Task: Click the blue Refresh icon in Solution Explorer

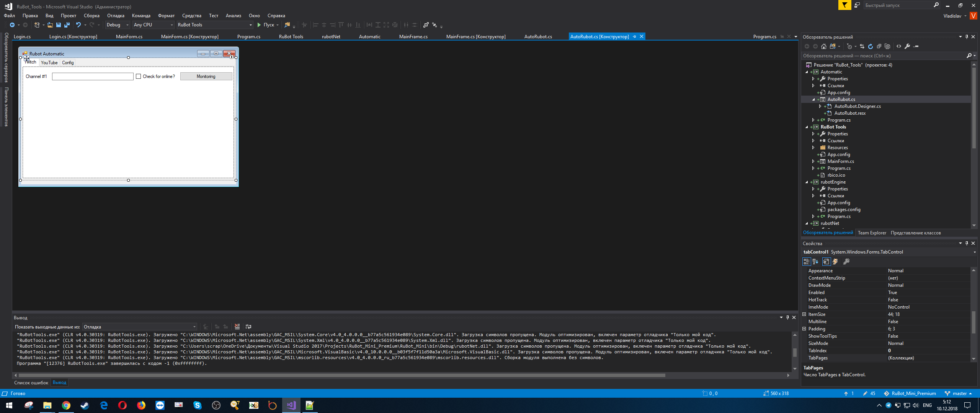Action: pyautogui.click(x=870, y=46)
